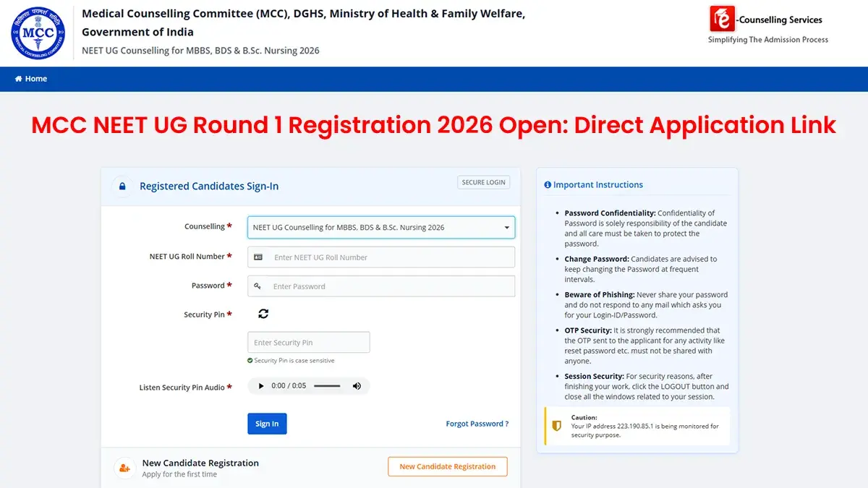The height and width of the screenshot is (488, 868).
Task: Click the green check icon near case sensitive note
Action: point(250,360)
